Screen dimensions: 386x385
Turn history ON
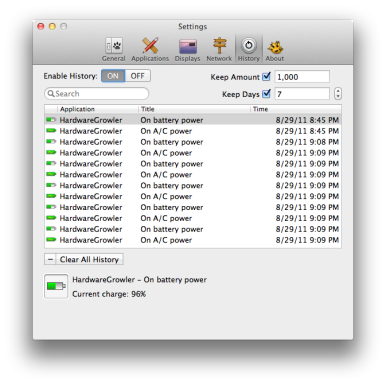pos(113,76)
